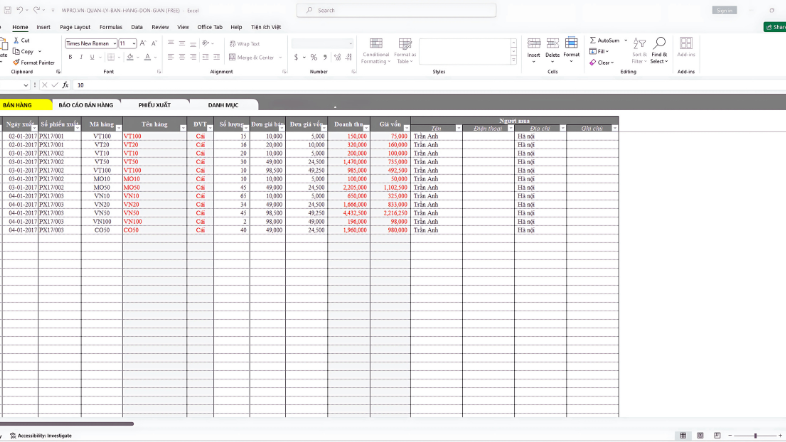This screenshot has width=786, height=442.
Task: Click the Share button
Action: [x=775, y=27]
